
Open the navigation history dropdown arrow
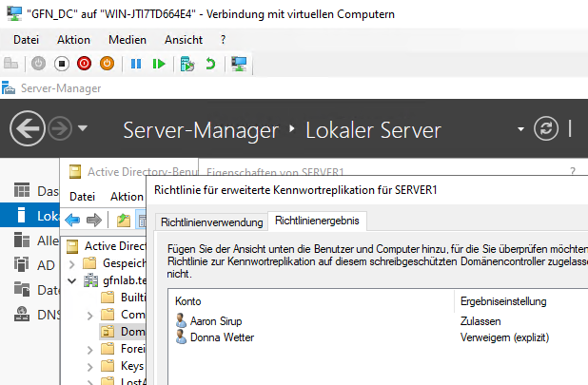point(84,129)
